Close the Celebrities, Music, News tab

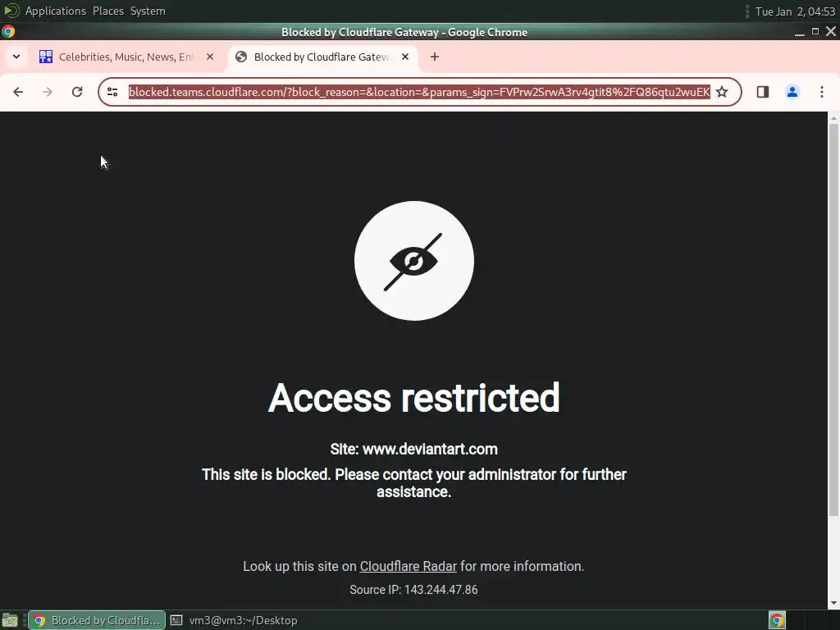click(x=210, y=57)
